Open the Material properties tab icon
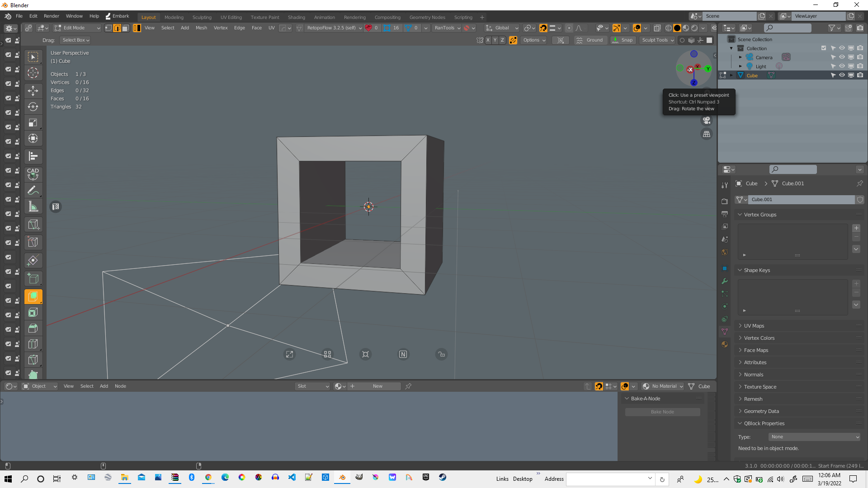The height and width of the screenshot is (488, 868). click(x=725, y=344)
